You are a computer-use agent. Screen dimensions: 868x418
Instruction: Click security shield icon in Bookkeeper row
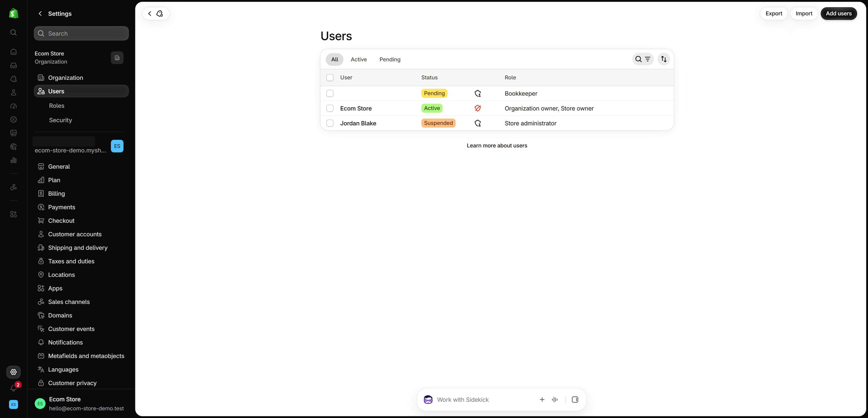477,93
